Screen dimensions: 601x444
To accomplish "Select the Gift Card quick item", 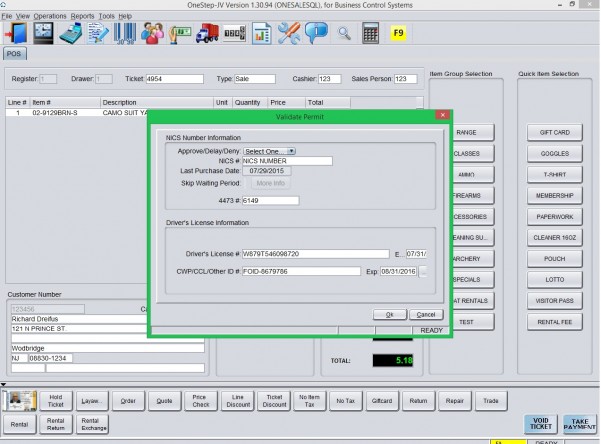I will click(x=554, y=133).
